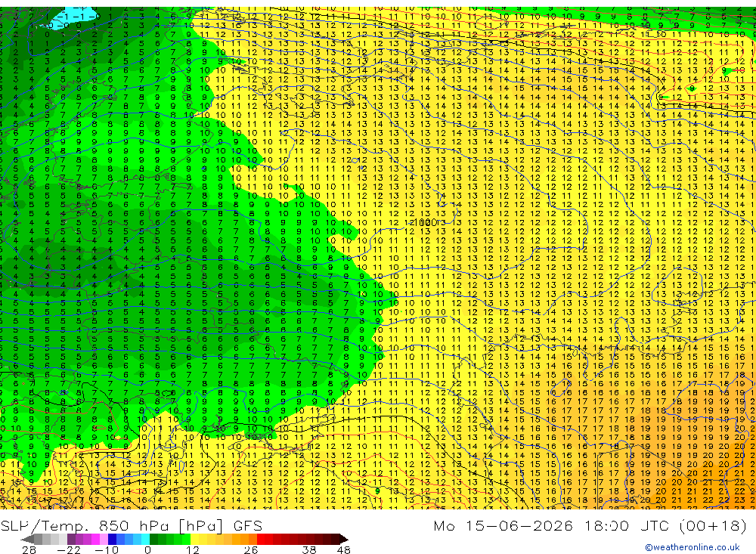Click the weatheronline.co.uk copyright link
The image size is (756, 554).
point(692,547)
